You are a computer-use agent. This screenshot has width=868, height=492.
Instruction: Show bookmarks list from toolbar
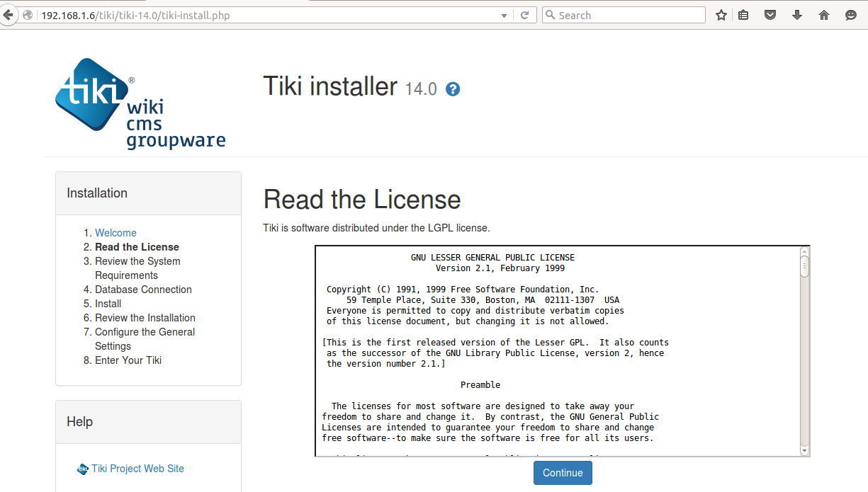pyautogui.click(x=743, y=15)
